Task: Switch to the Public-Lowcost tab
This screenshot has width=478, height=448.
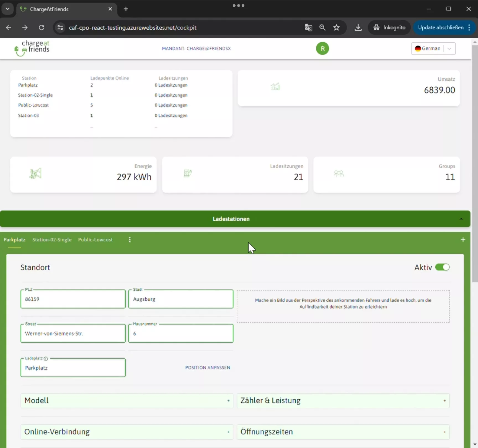Action: point(95,240)
